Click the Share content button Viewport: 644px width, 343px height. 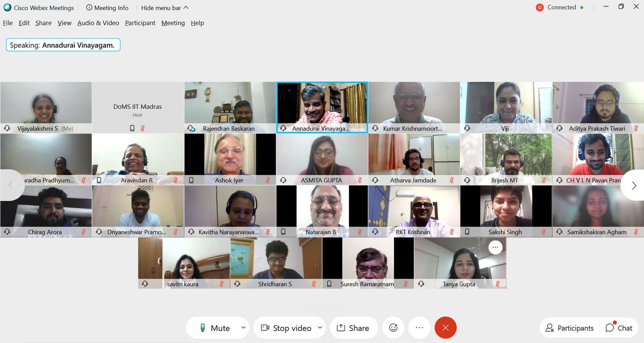tap(353, 328)
